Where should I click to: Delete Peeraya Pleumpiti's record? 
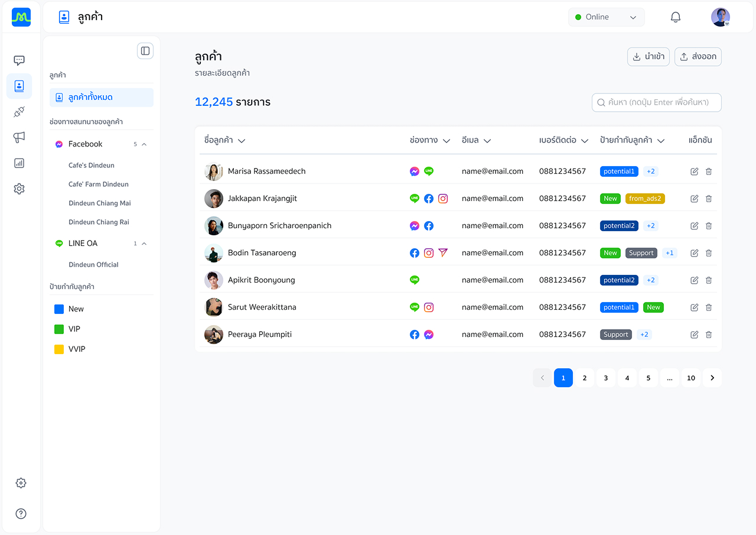709,335
